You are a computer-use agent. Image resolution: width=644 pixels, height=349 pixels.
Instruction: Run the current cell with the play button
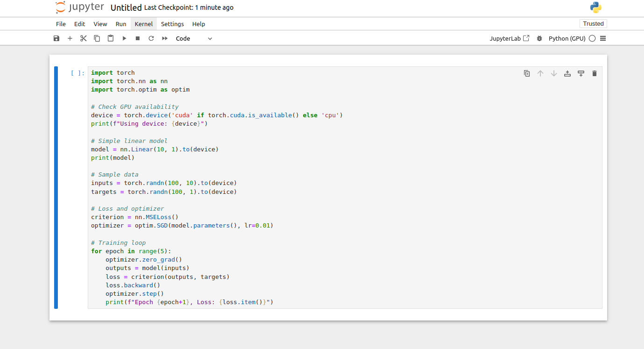[x=124, y=38]
